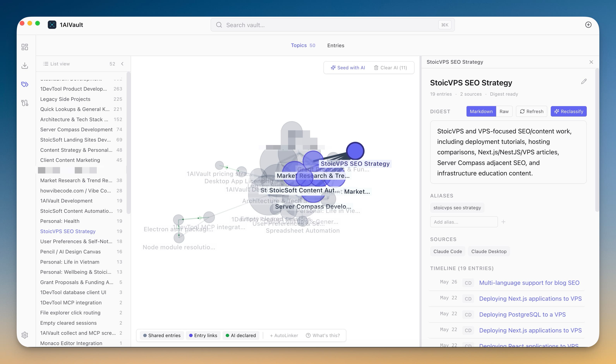Select Server Compass Development topic in list
The image size is (616, 364).
pyautogui.click(x=81, y=130)
